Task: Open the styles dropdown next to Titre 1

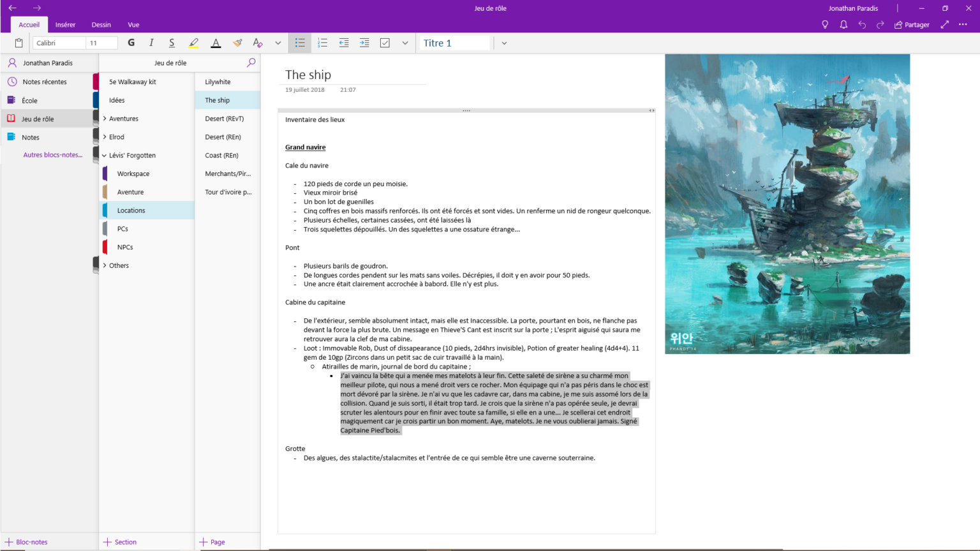Action: point(504,43)
